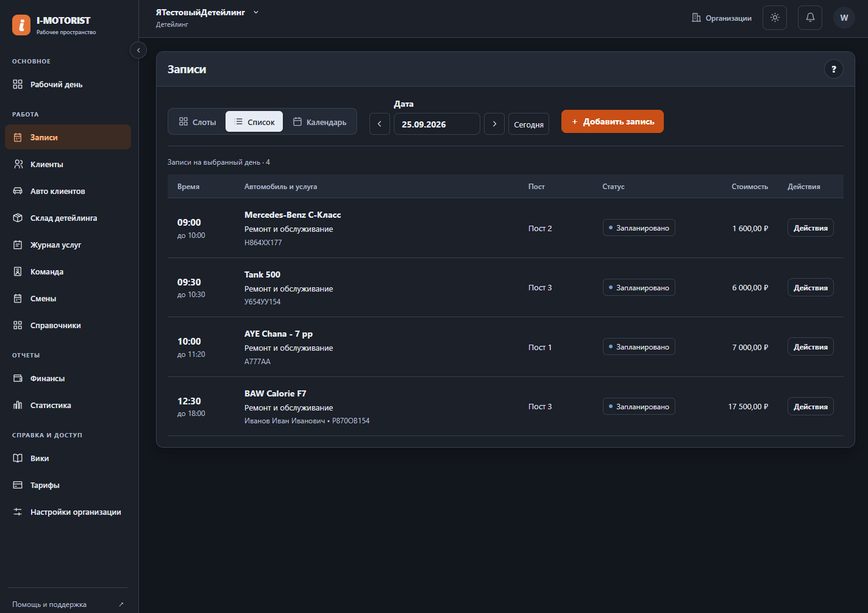868x613 pixels.
Task: Select the Список view tab
Action: (254, 121)
